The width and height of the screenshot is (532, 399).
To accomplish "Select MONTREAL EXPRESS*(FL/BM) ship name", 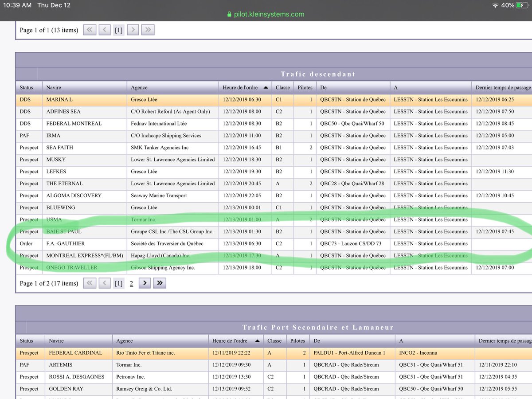I will 85,255.
